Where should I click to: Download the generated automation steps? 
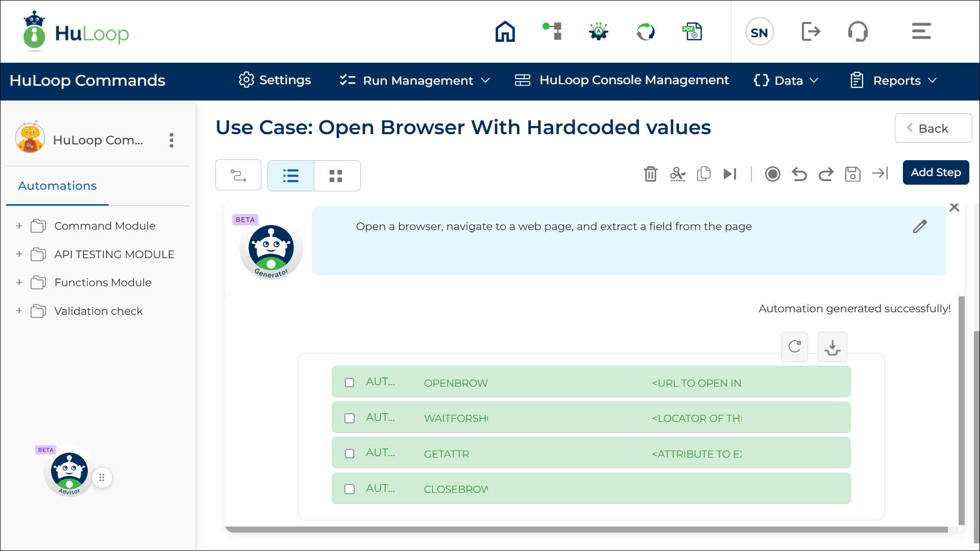pos(832,347)
